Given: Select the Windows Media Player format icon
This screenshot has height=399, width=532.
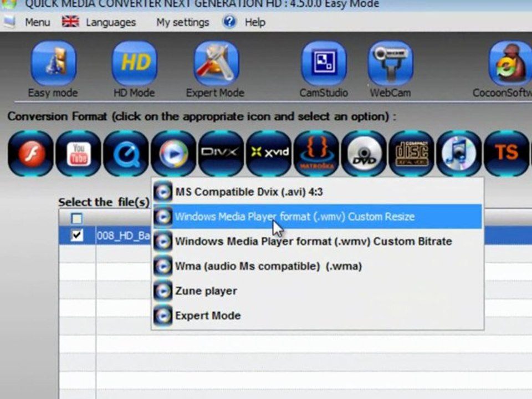Looking at the screenshot, I should coord(173,154).
